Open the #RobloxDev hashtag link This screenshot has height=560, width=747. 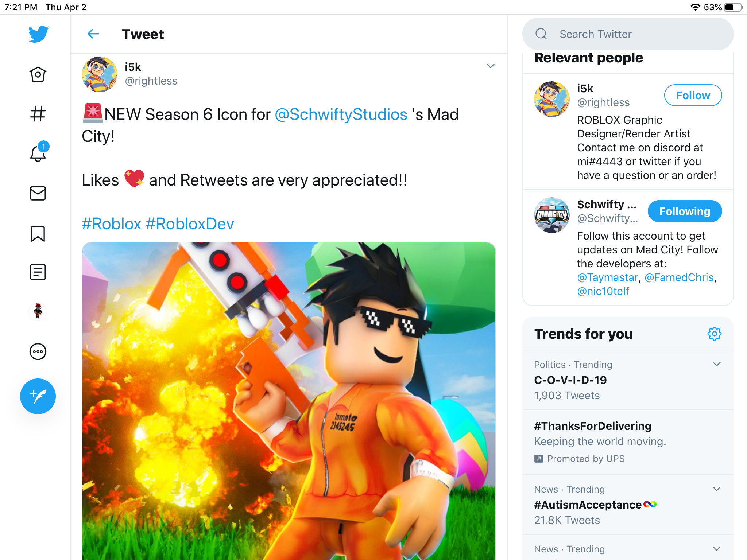coord(190,224)
